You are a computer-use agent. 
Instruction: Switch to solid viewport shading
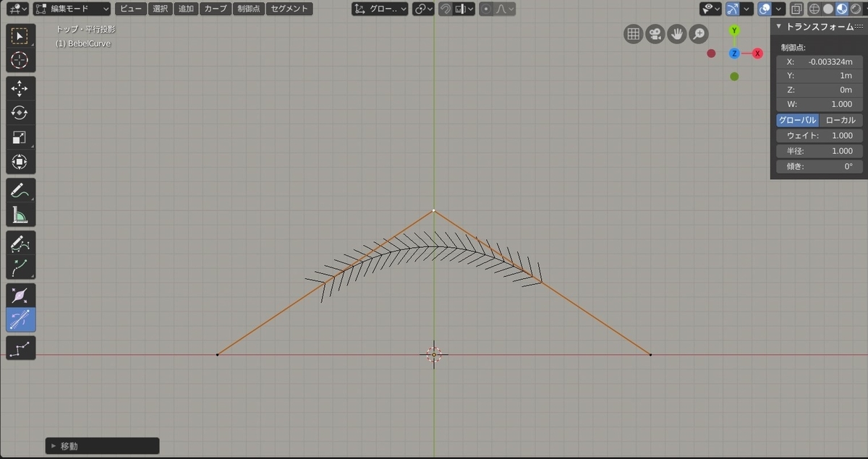pyautogui.click(x=827, y=9)
